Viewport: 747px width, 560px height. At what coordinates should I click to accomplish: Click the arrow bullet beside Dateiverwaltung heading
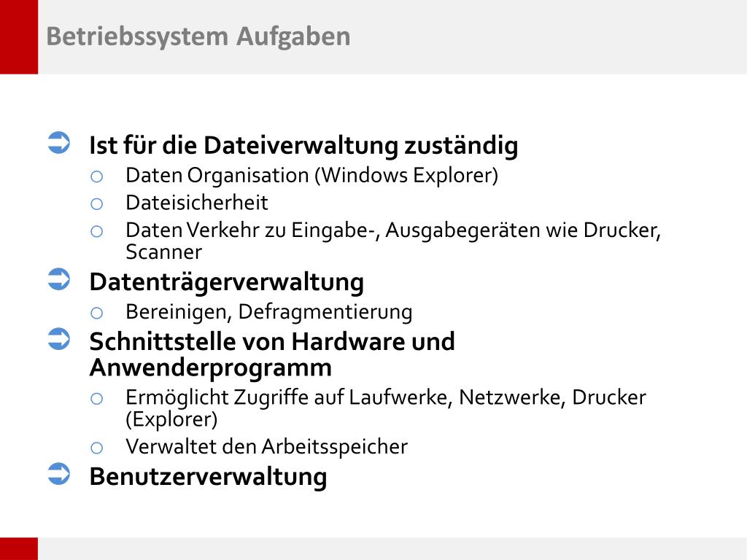click(59, 143)
